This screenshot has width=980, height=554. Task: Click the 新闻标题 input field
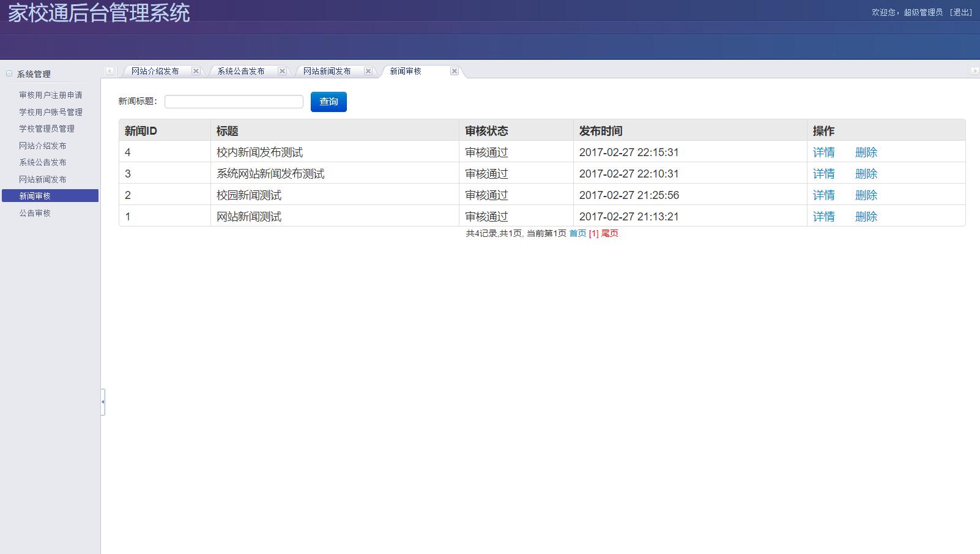coord(234,100)
